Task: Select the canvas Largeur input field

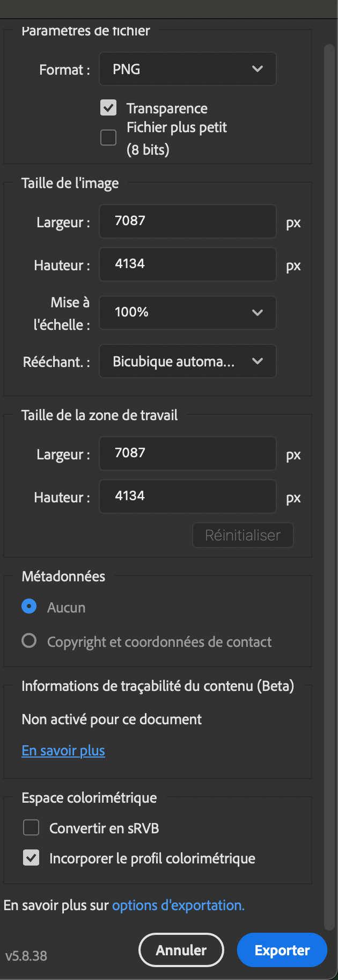Action: coord(187,453)
